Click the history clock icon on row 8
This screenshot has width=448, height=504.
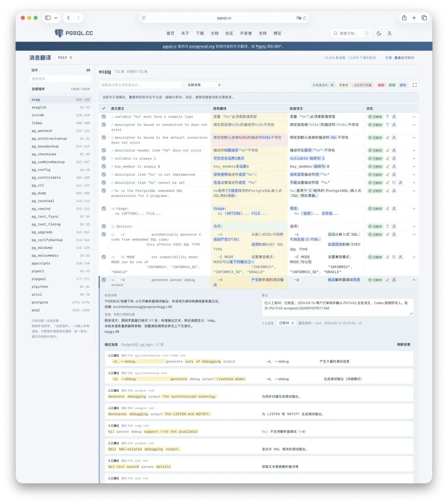(394, 183)
